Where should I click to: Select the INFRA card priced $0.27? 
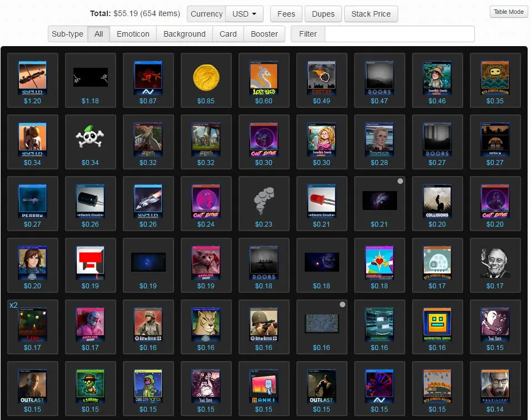click(495, 142)
